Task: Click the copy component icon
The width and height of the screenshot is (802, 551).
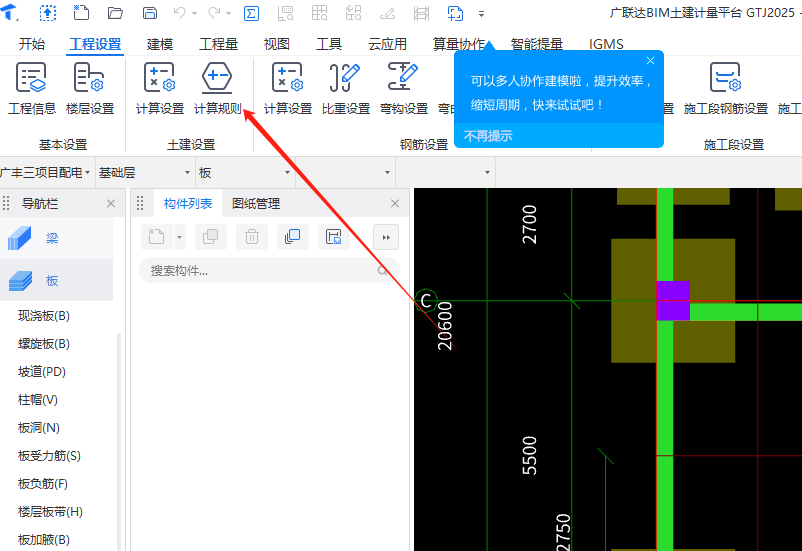Action: pyautogui.click(x=210, y=237)
